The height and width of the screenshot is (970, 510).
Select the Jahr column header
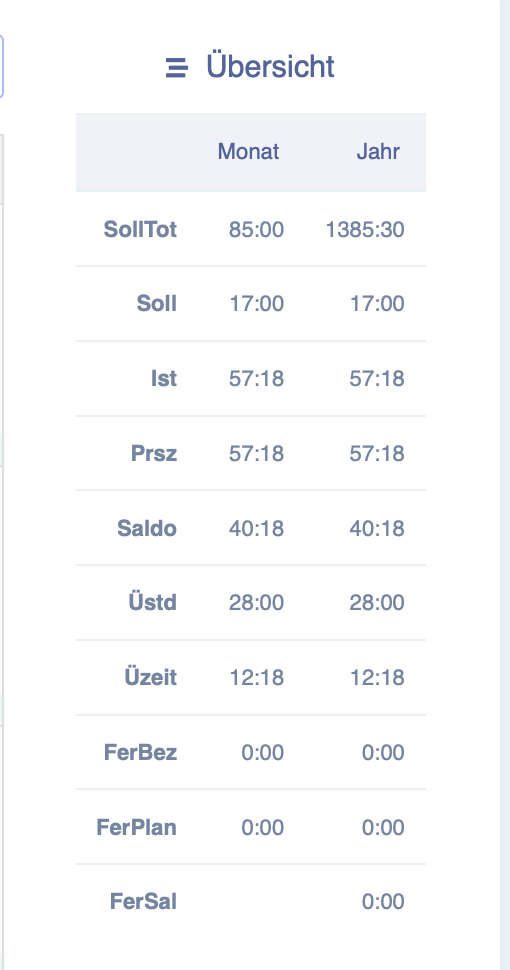point(378,152)
